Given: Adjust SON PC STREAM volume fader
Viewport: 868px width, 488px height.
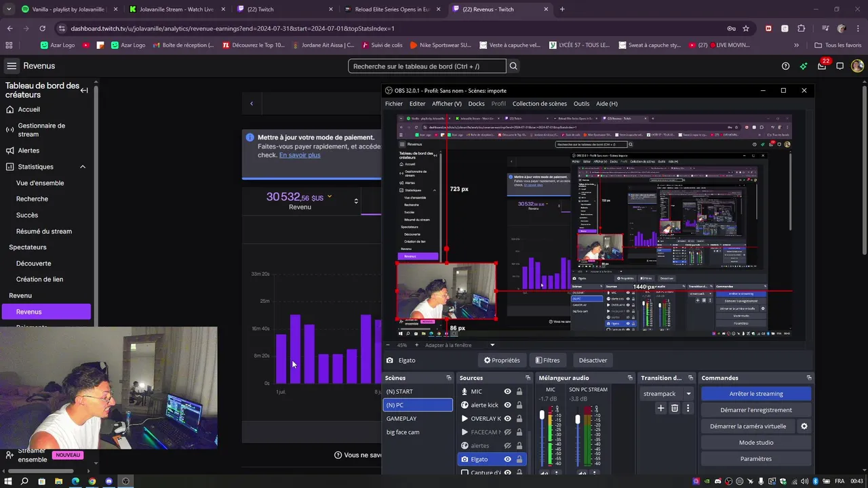Looking at the screenshot, I should (578, 420).
